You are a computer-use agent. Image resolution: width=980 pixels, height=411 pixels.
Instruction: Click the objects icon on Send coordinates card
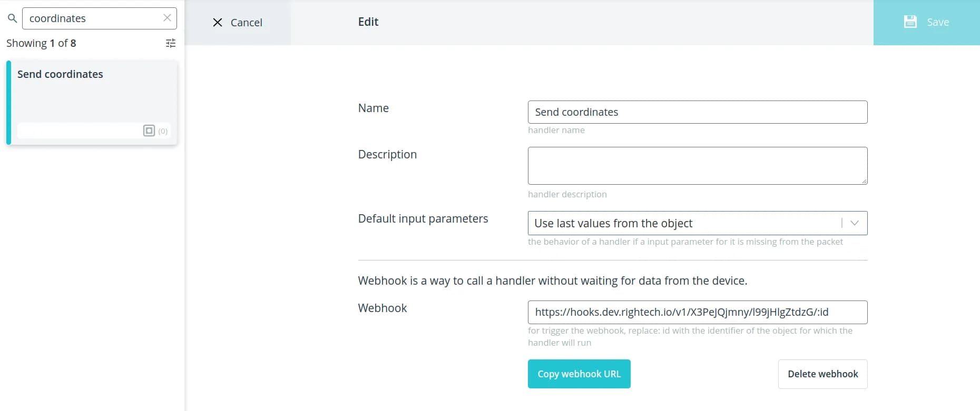pyautogui.click(x=149, y=131)
